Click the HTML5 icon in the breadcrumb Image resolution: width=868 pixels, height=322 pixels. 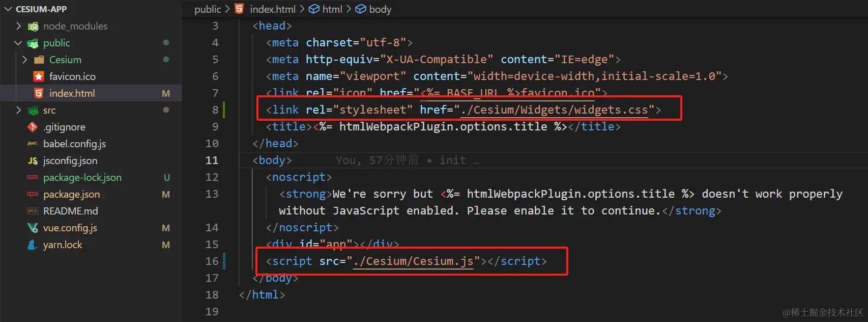click(x=239, y=9)
